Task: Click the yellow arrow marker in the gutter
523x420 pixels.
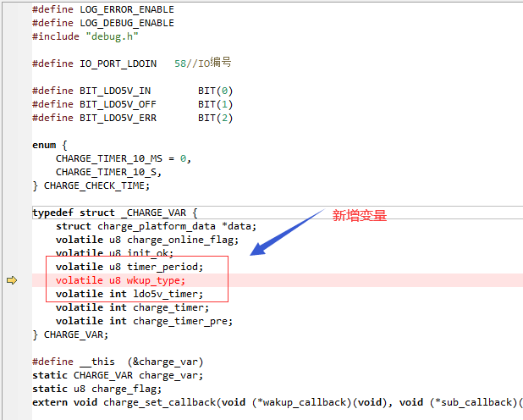Action: (12, 280)
